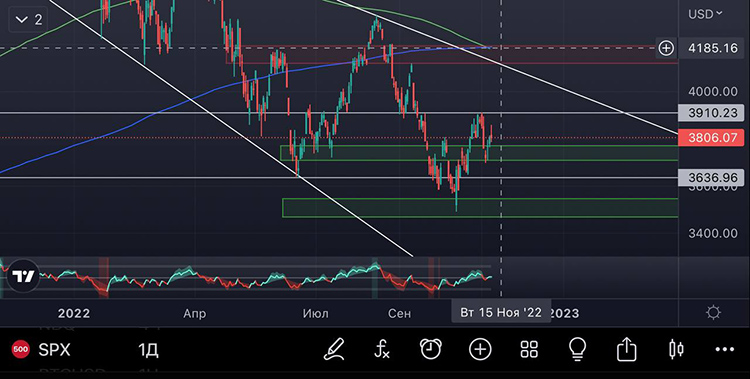Create a price alert with the alarm clock icon
This screenshot has width=750, height=379.
(430, 349)
